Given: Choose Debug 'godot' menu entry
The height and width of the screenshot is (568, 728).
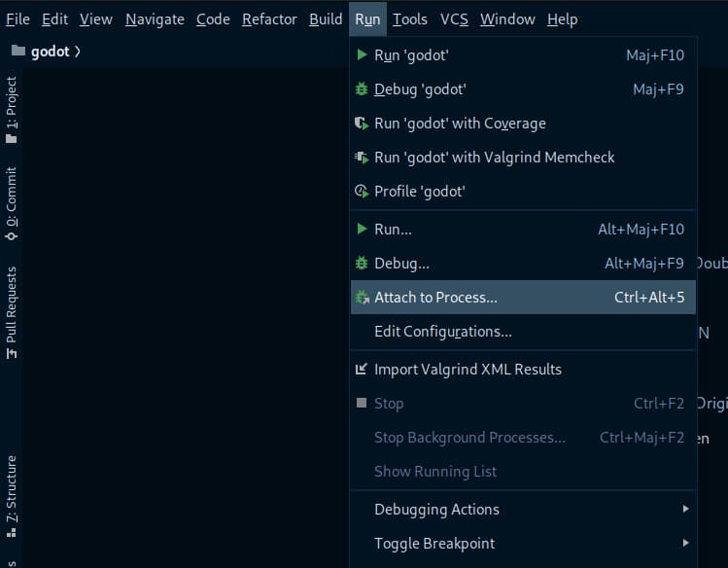Looking at the screenshot, I should click(x=523, y=89).
